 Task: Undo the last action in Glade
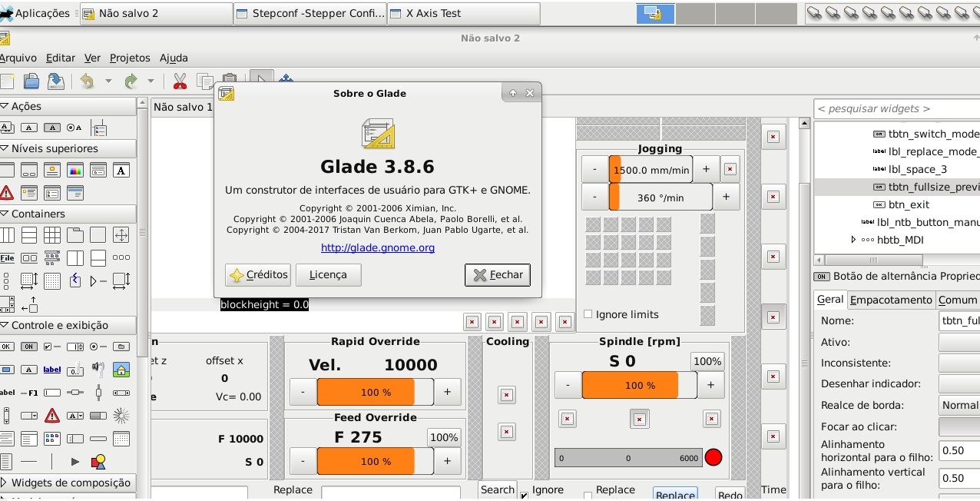pos(87,81)
